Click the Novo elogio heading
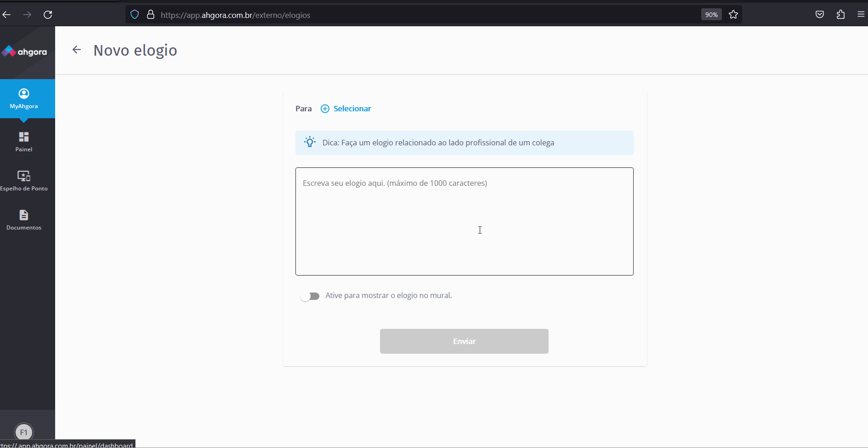 tap(135, 50)
